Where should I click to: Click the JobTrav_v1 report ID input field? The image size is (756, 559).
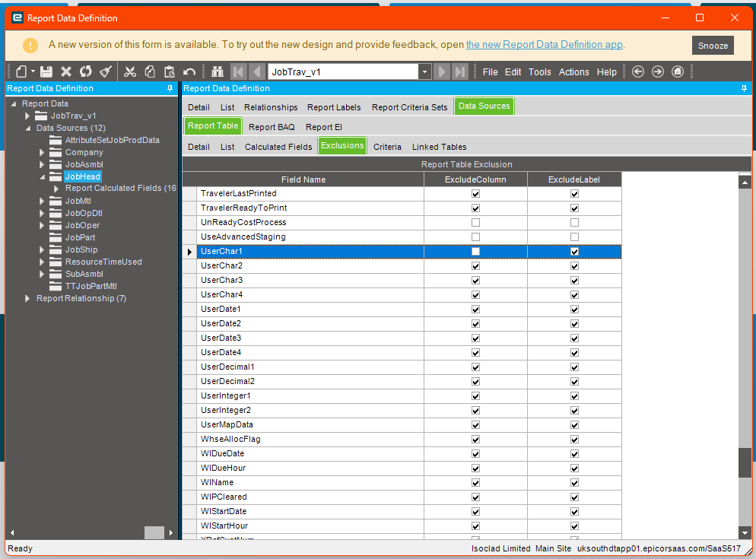pos(343,71)
